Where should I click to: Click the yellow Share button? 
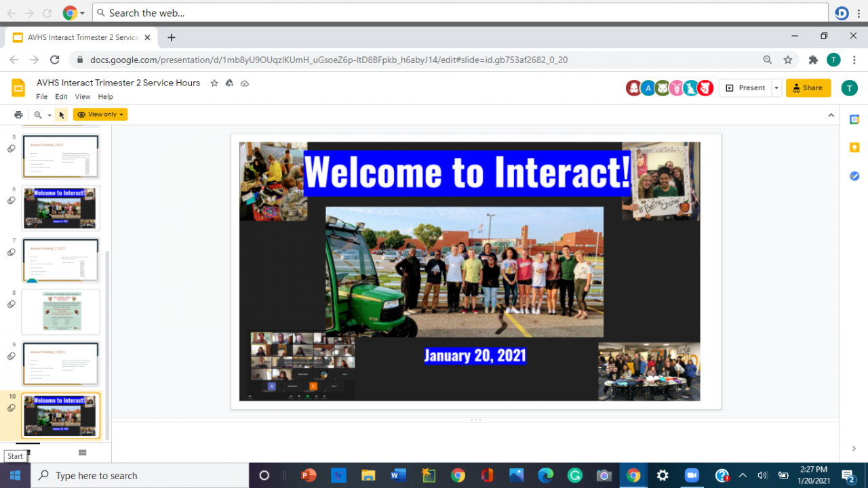808,88
